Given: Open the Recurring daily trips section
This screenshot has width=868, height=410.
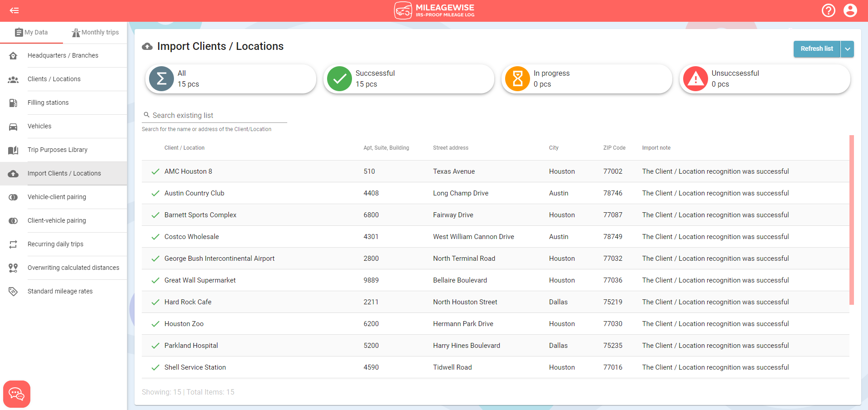Looking at the screenshot, I should [55, 244].
